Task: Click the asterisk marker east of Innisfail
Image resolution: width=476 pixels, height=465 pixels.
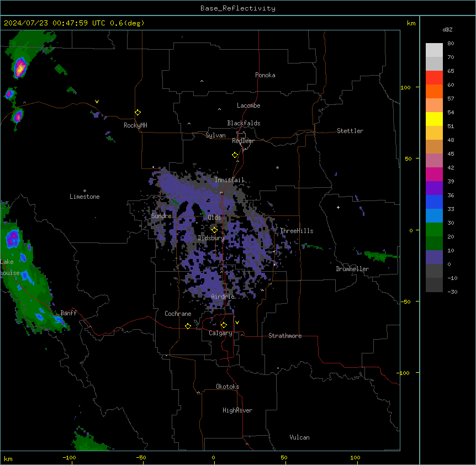Action: (277, 168)
